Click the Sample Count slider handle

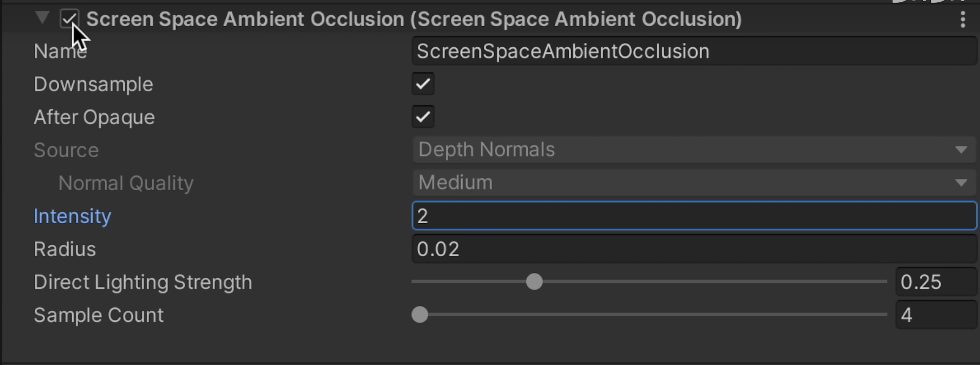pos(420,315)
